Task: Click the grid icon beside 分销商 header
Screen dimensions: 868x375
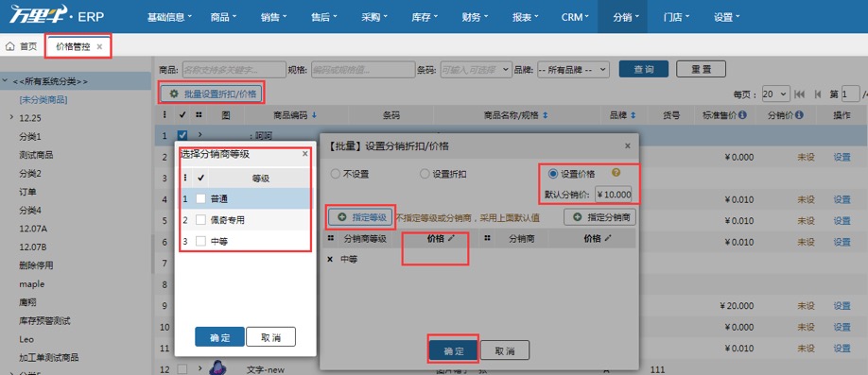Action: point(487,238)
